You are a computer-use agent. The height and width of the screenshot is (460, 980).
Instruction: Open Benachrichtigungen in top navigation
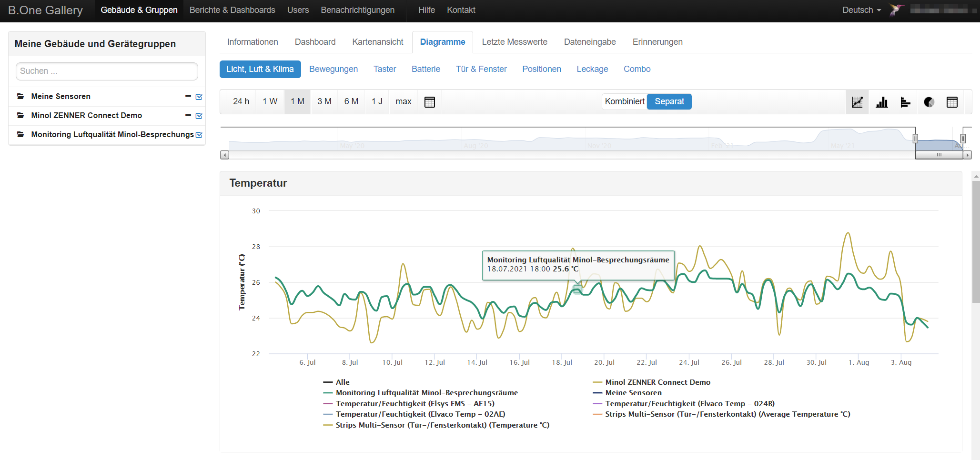(358, 10)
